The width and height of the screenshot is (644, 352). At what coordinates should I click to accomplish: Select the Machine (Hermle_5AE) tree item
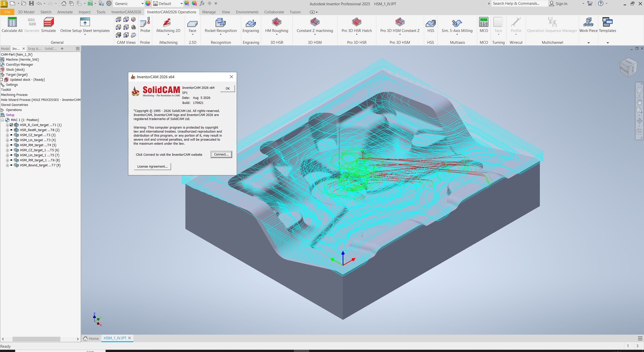click(x=20, y=59)
